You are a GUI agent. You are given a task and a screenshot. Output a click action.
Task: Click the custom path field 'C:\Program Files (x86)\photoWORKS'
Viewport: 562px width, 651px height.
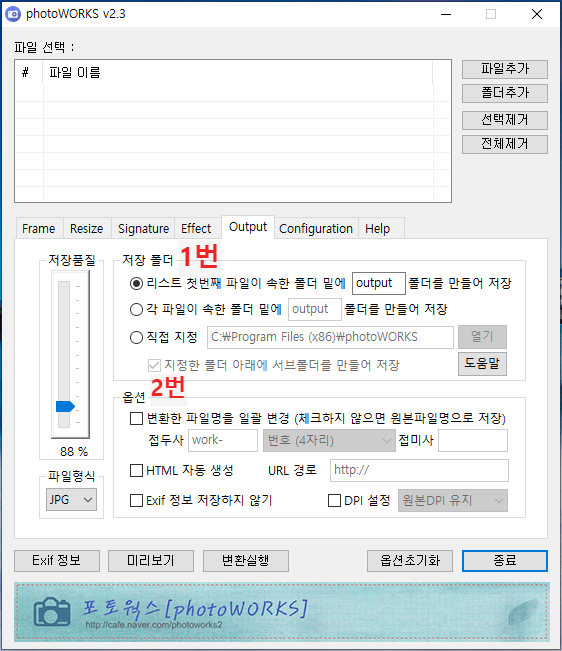pos(330,337)
